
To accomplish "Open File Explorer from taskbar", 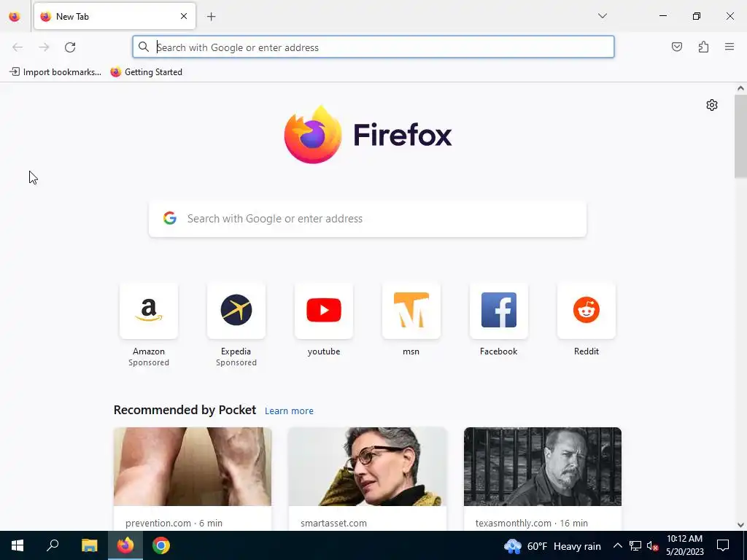I will pyautogui.click(x=89, y=545).
